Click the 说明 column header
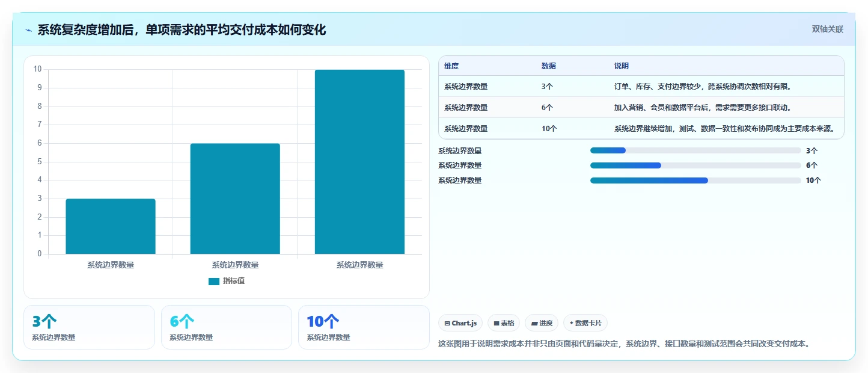The height and width of the screenshot is (373, 868). (x=622, y=66)
